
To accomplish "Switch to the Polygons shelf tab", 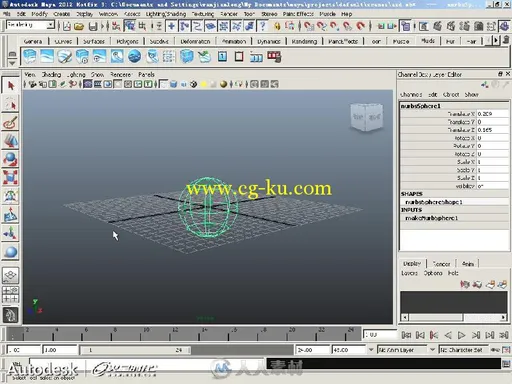I will (127, 41).
